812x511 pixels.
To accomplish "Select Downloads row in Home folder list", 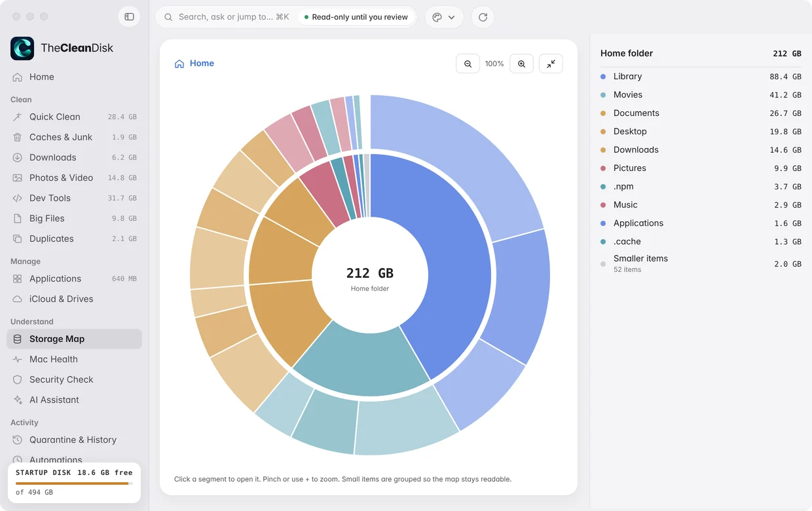I will pos(701,150).
